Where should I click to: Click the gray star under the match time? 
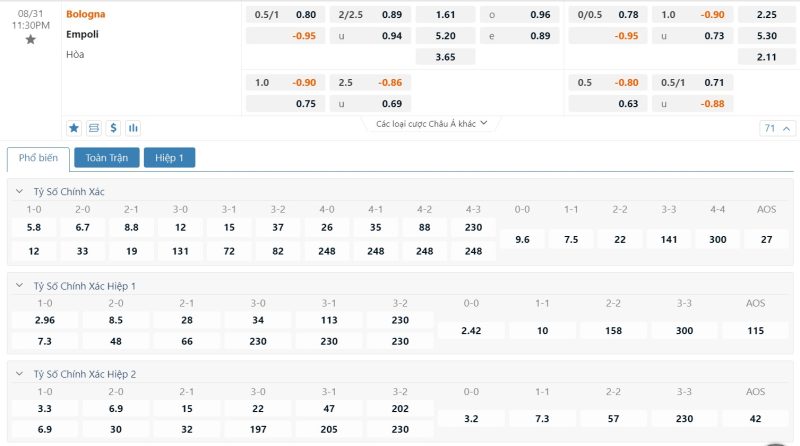pyautogui.click(x=31, y=39)
